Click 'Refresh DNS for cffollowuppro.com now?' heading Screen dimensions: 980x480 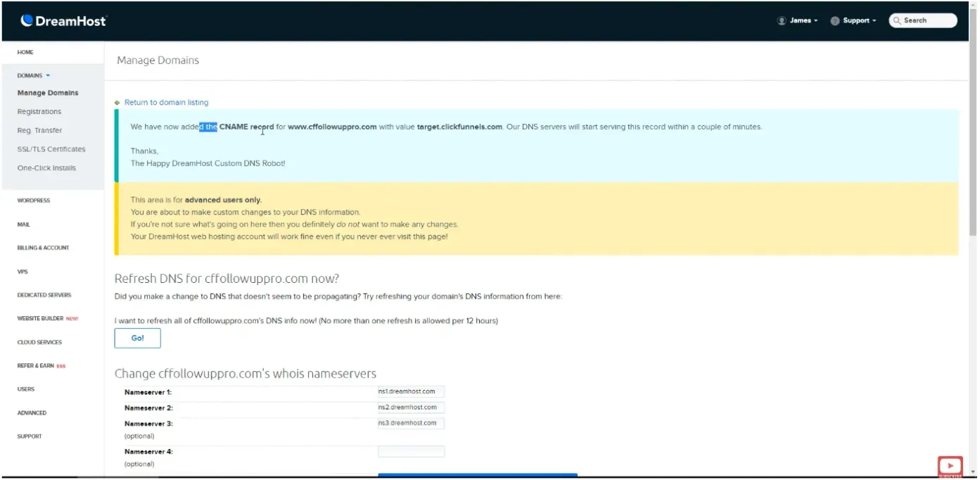tap(227, 279)
